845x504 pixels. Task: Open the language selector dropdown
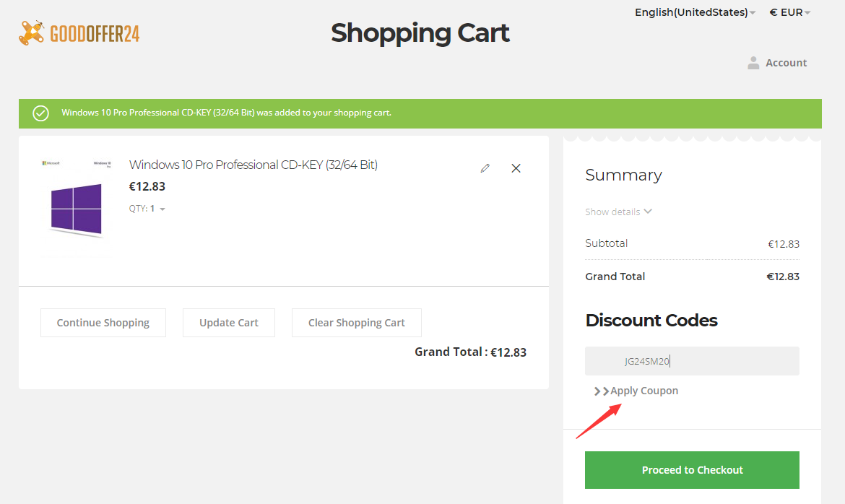(695, 12)
